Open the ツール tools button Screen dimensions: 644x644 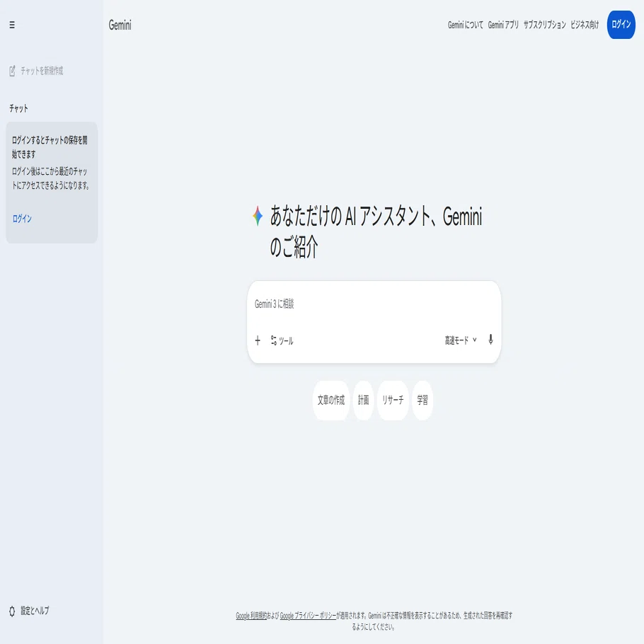[282, 340]
